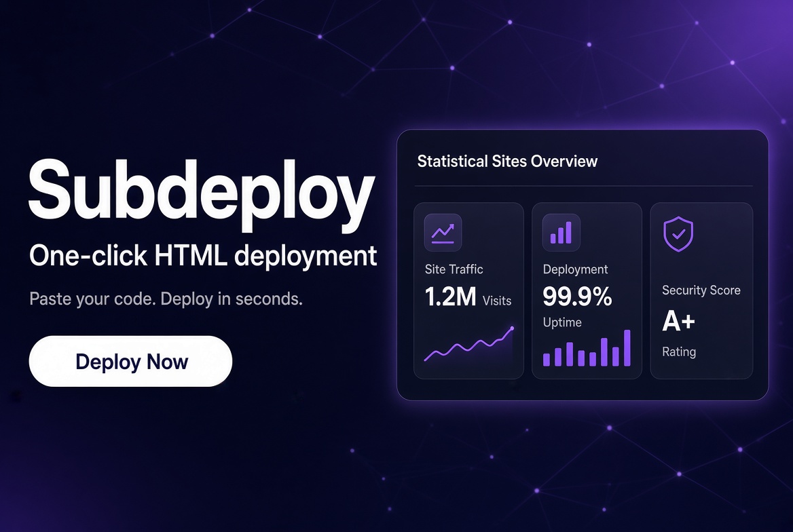
Task: Click the Security Score label
Action: point(701,290)
